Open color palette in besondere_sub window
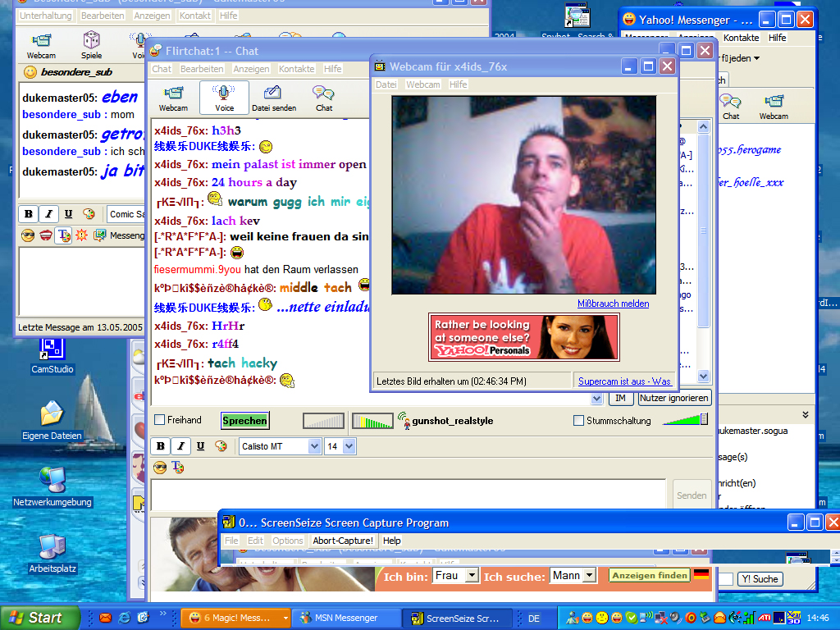The width and height of the screenshot is (840, 630). tap(89, 214)
